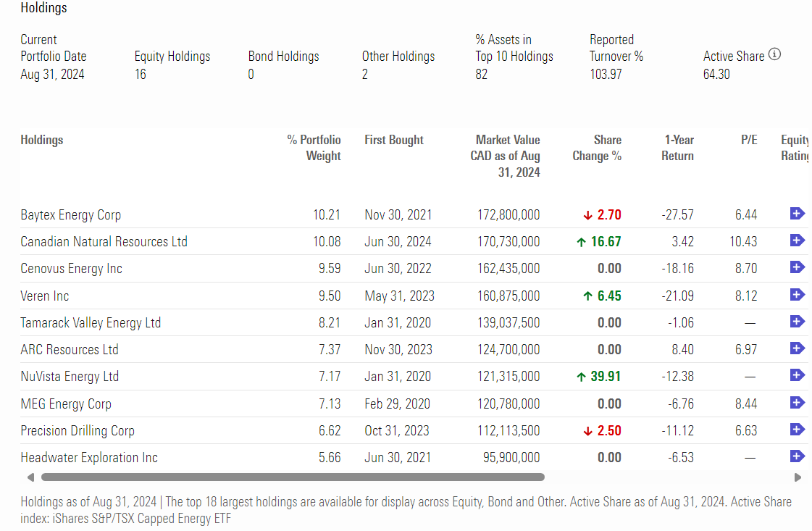Open equity rating icon for Precision Drilling Corp

coord(797,430)
